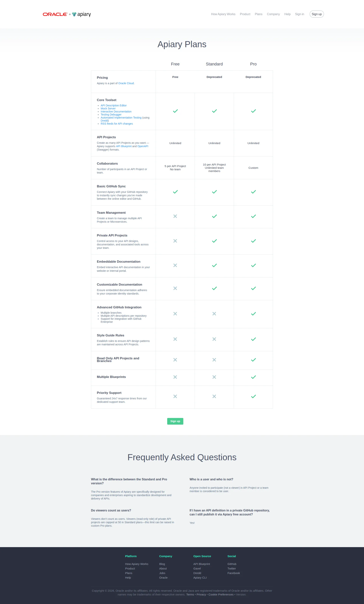This screenshot has width=364, height=604.
Task: Open the Company menu item
Action: click(x=273, y=14)
